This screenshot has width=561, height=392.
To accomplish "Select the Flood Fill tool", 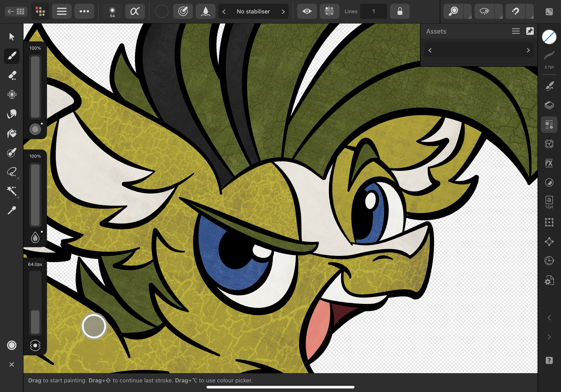I will pyautogui.click(x=12, y=133).
